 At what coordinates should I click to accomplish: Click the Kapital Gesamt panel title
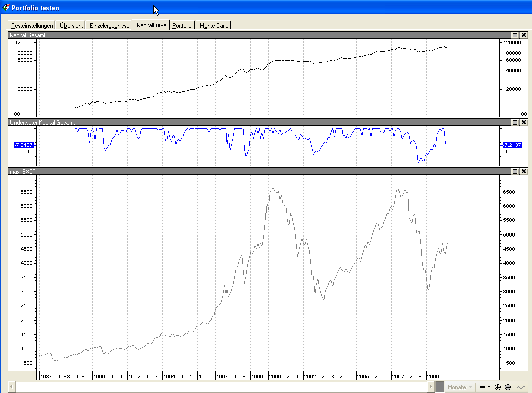click(x=28, y=35)
